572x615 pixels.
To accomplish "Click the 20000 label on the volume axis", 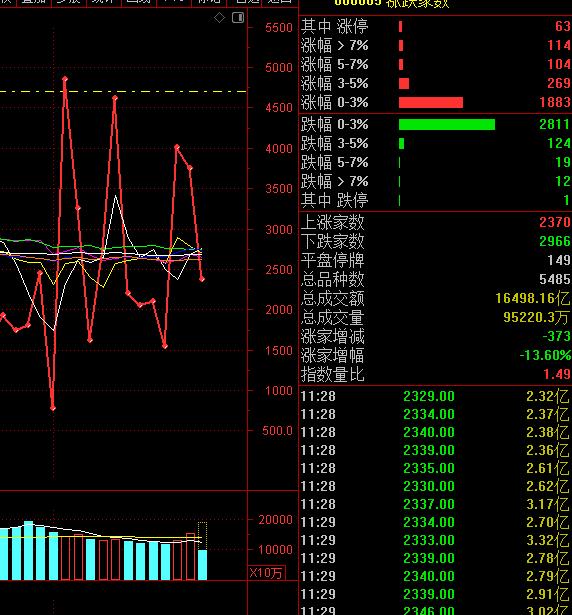I will point(275,520).
